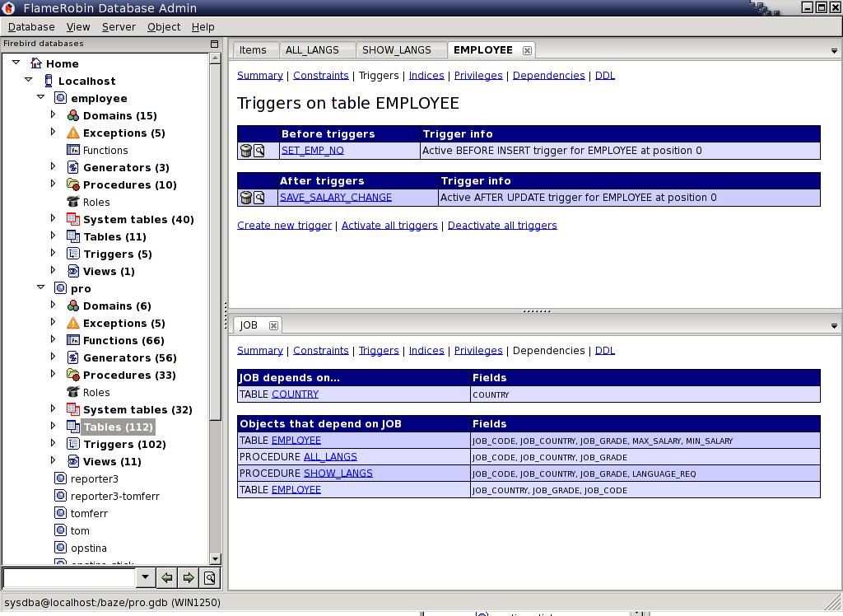Open the Server menu
843x616 pixels.
point(119,27)
